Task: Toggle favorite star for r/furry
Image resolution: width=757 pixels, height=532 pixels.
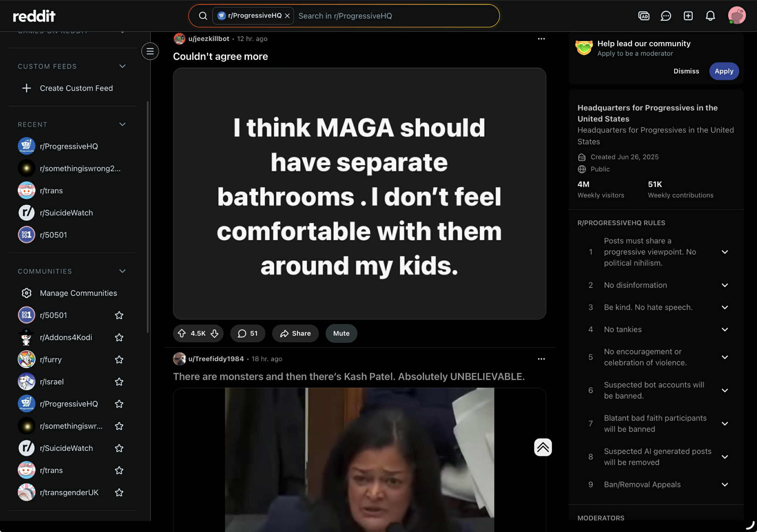Action: pos(119,359)
